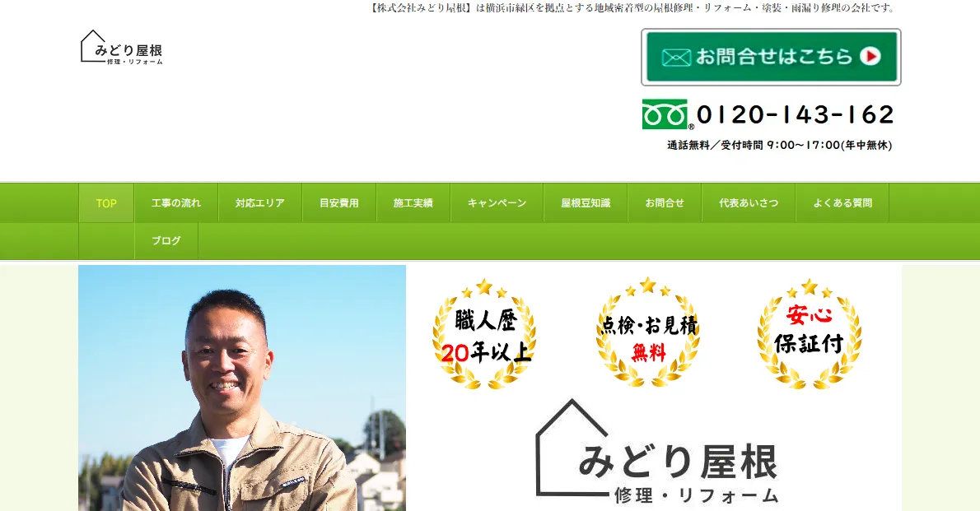View the キャンペーン page

click(497, 203)
